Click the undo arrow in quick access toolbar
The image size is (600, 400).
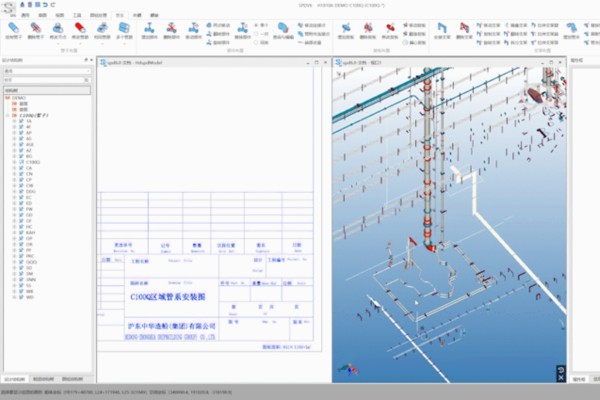(x=43, y=5)
